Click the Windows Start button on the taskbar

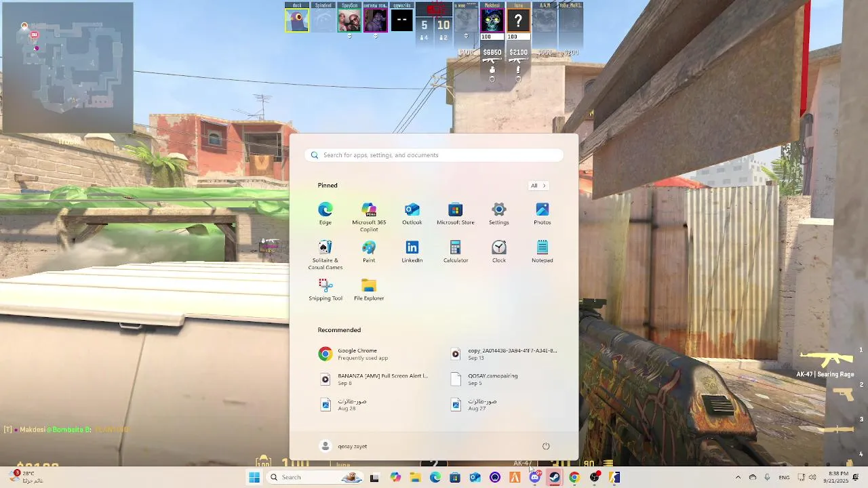point(254,477)
